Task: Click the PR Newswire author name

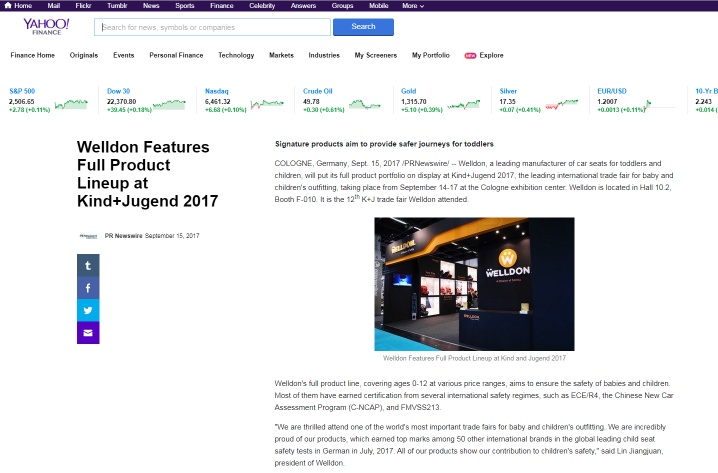Action: [123, 236]
